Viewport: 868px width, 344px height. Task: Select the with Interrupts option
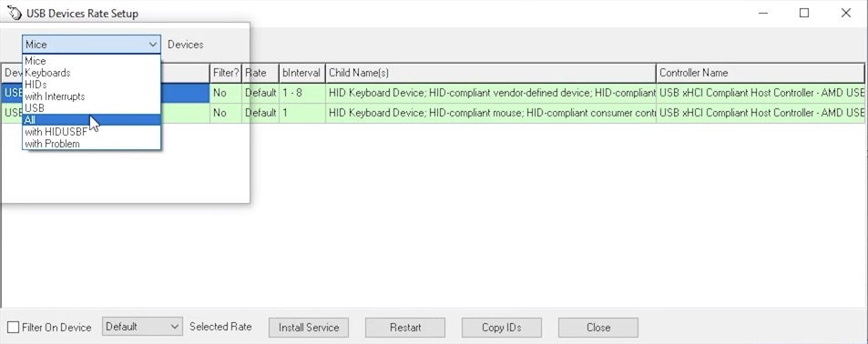pos(91,96)
